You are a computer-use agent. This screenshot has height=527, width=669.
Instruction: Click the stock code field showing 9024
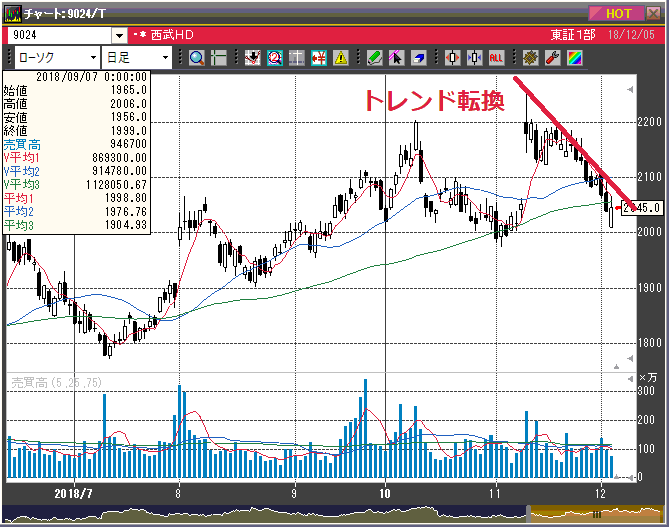[x=59, y=35]
